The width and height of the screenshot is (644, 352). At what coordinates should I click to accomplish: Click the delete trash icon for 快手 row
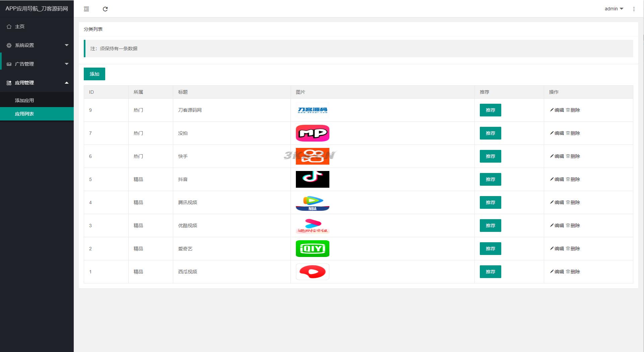pos(568,156)
